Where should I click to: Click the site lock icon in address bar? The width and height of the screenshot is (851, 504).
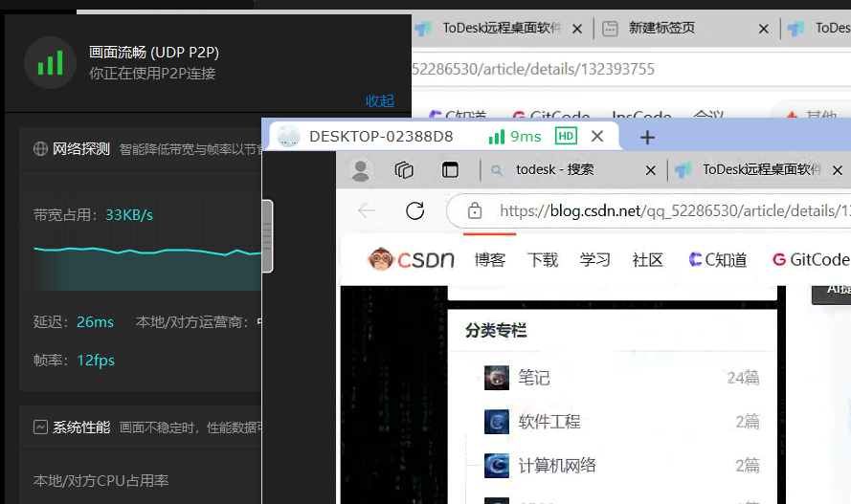coord(475,210)
